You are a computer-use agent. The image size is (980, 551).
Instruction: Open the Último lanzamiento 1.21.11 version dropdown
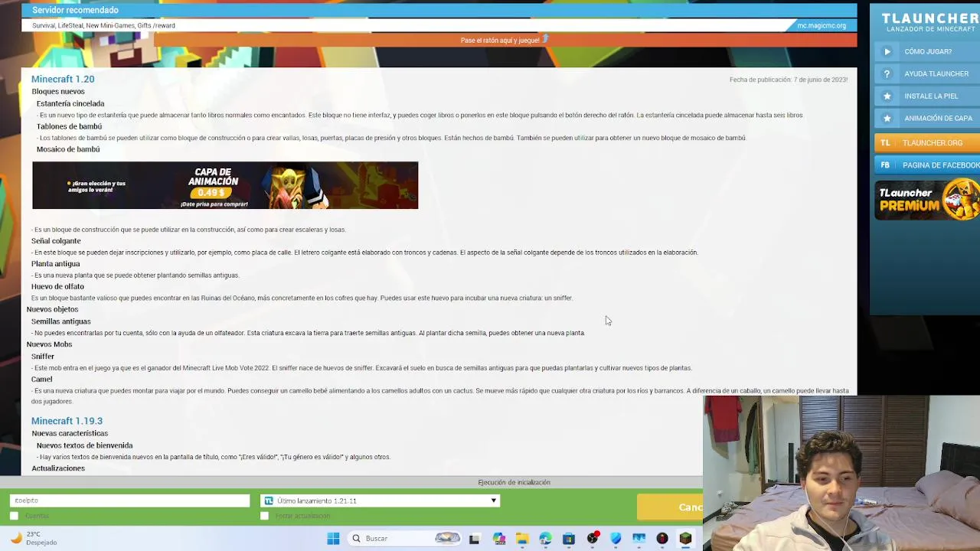click(380, 500)
